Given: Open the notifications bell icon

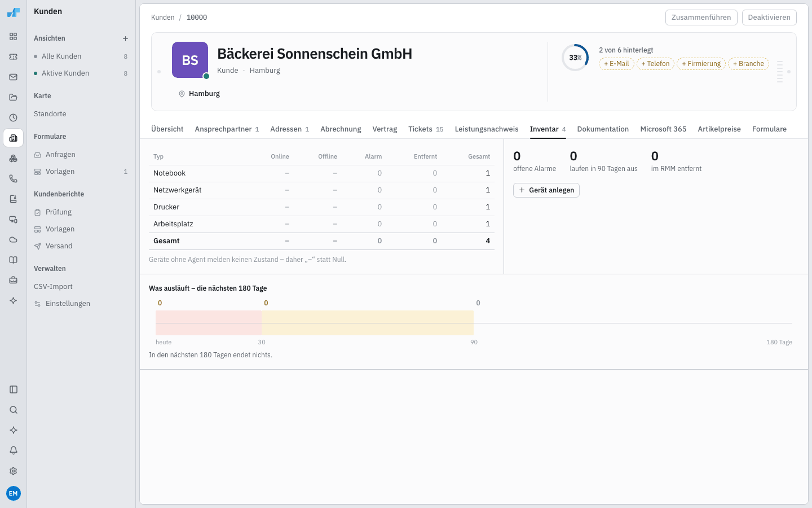Looking at the screenshot, I should click(x=14, y=450).
